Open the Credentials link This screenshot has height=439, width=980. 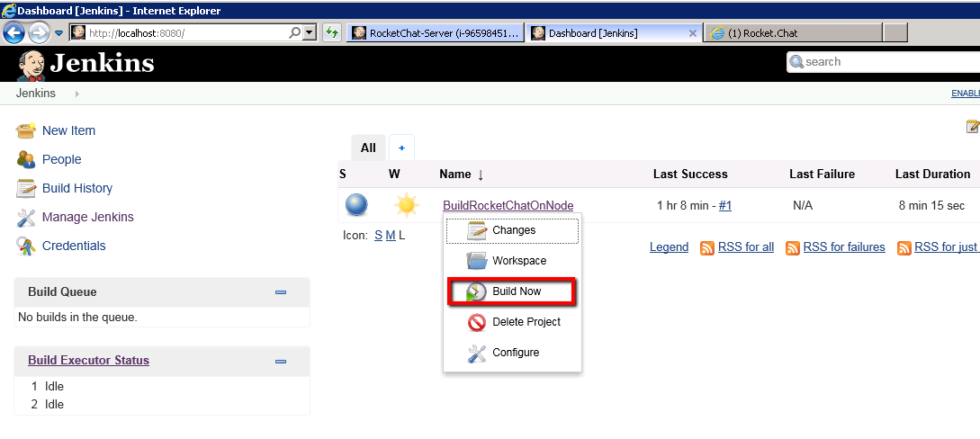coord(75,246)
